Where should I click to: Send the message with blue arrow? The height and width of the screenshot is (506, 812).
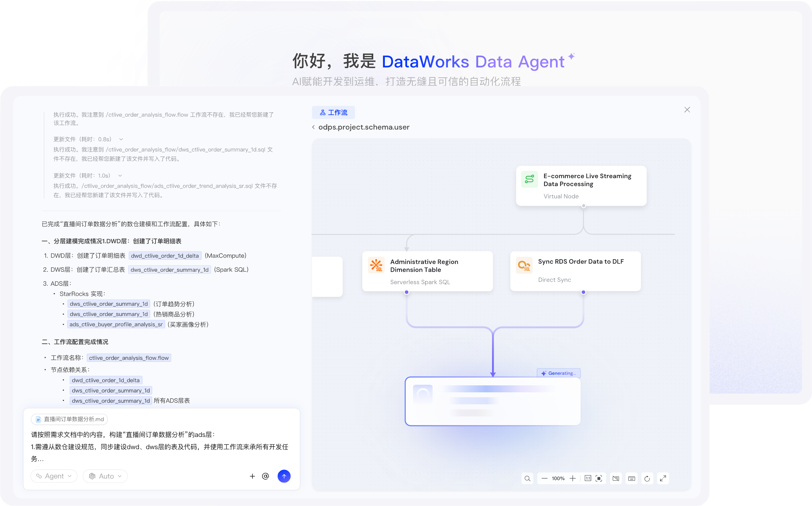pos(284,476)
